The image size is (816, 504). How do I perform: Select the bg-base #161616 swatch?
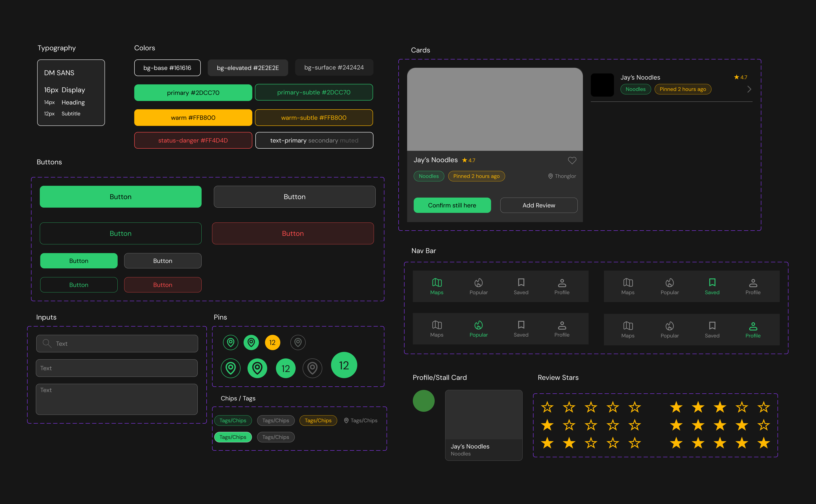pos(167,68)
